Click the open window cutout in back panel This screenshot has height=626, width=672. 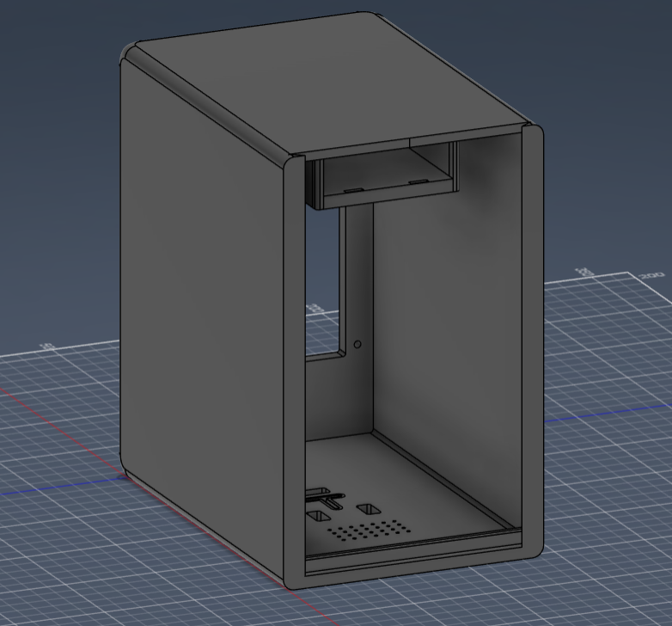(x=324, y=284)
